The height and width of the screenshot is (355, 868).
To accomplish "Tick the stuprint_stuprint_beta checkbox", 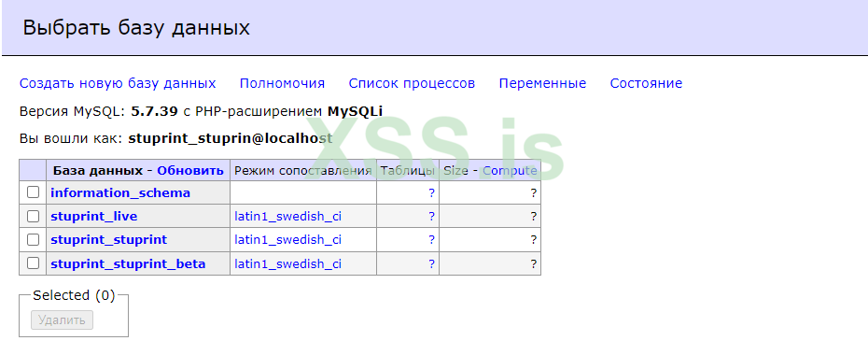I will pos(34,263).
